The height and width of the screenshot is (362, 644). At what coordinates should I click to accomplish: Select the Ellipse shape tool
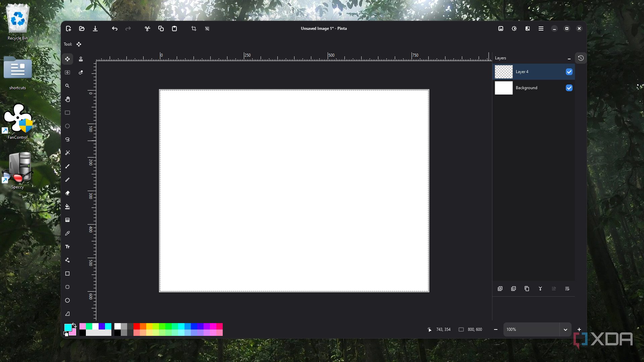[x=67, y=300]
